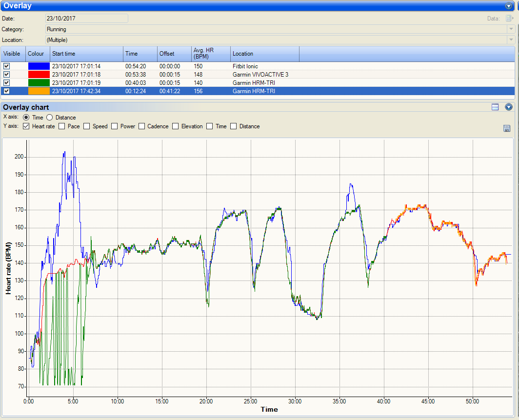Click the chart layout toggle icon
Viewport: 519px width, 420px height.
coord(495,107)
